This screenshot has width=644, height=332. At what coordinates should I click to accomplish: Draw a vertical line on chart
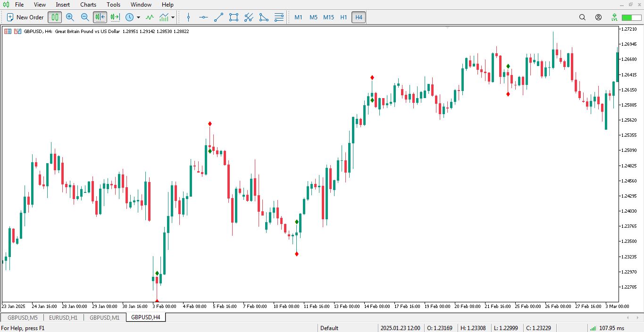[189, 17]
